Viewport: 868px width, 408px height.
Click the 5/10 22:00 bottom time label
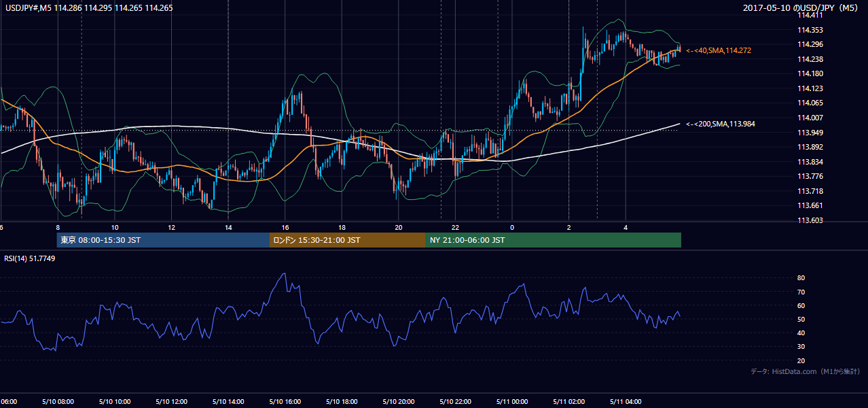pyautogui.click(x=455, y=402)
